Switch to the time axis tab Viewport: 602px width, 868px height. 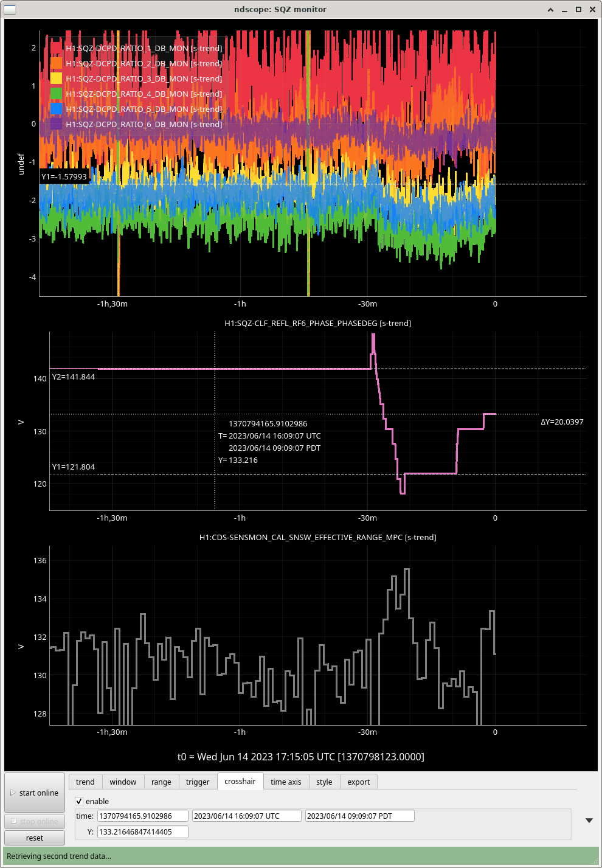point(286,782)
